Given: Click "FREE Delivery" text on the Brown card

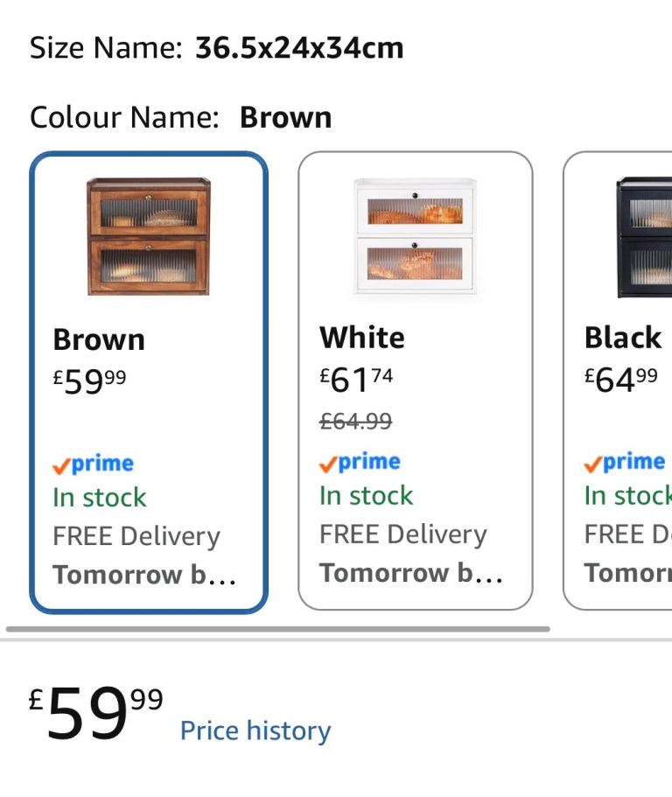Looking at the screenshot, I should pos(136,536).
